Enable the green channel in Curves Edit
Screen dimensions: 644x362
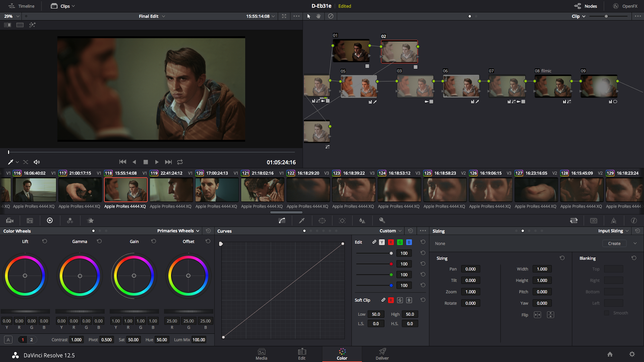coord(400,242)
